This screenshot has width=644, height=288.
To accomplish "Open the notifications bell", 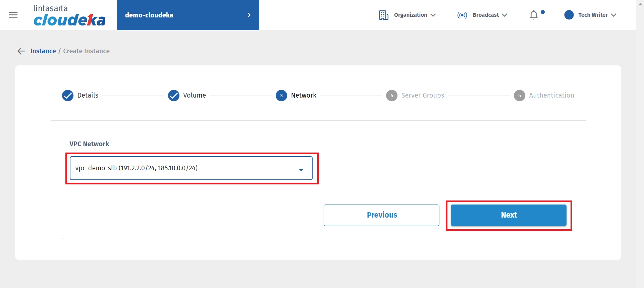I will [x=533, y=15].
